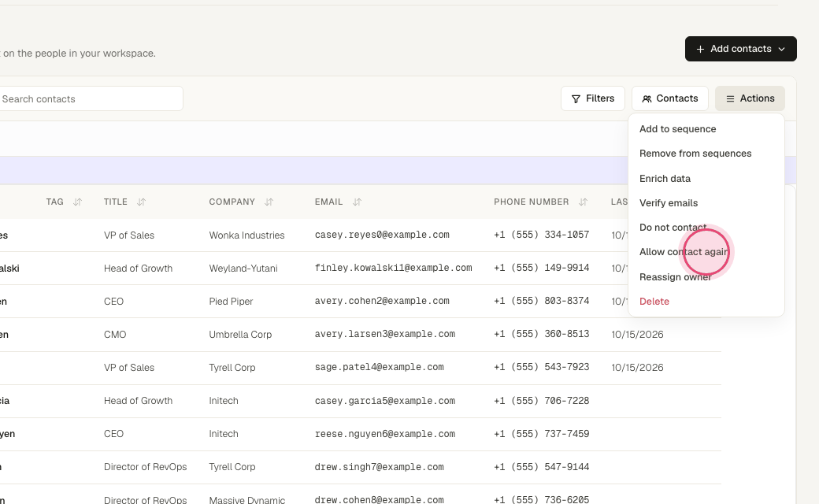Open the Contacts view button
This screenshot has width=819, height=504.
[670, 98]
